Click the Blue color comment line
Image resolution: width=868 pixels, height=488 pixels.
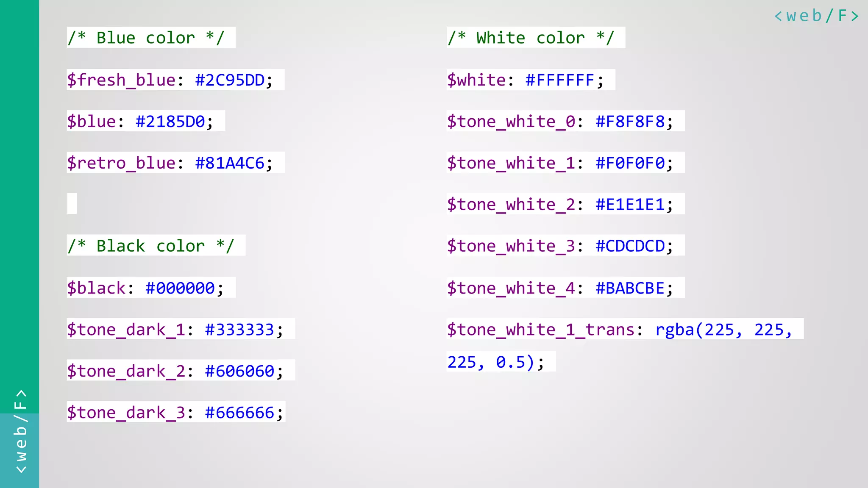click(150, 38)
